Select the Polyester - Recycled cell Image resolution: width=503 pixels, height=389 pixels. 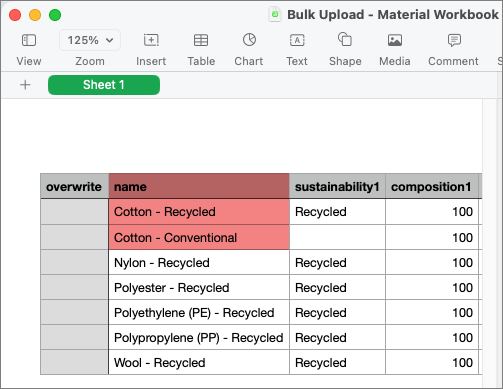(199, 288)
